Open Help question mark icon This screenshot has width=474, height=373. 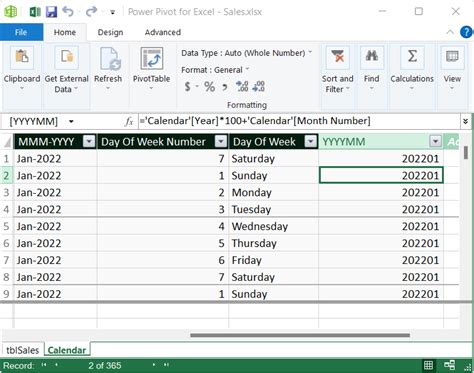coord(467,32)
